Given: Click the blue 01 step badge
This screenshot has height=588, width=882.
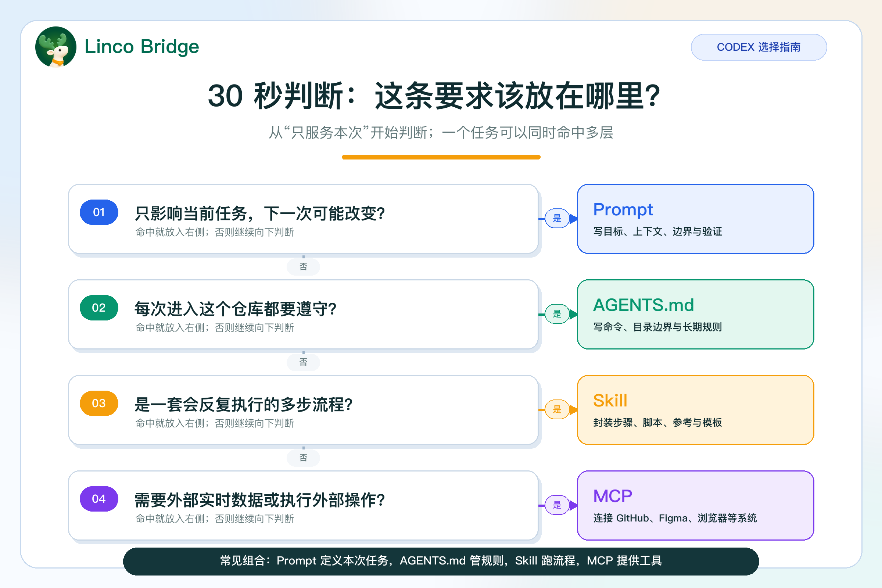Looking at the screenshot, I should (x=99, y=212).
